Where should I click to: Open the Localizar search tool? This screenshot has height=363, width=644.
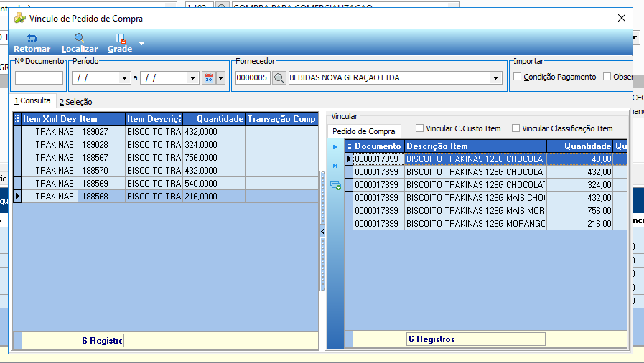(x=80, y=44)
